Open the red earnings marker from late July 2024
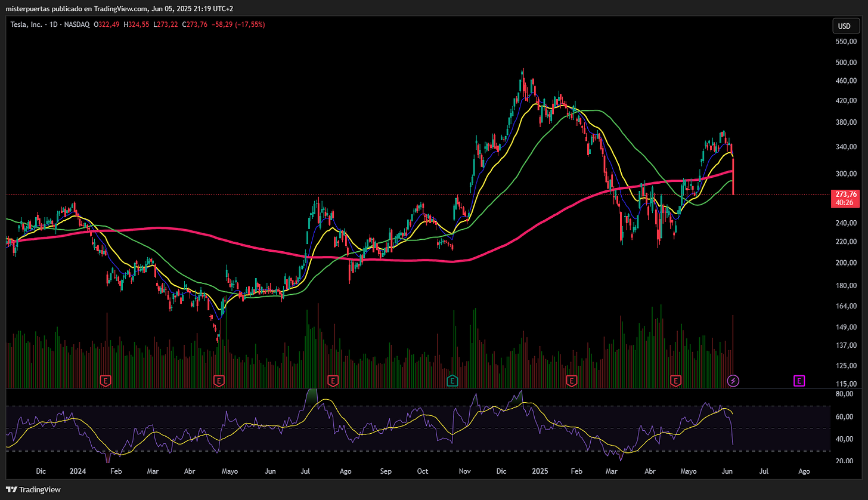The width and height of the screenshot is (868, 500). pos(333,380)
